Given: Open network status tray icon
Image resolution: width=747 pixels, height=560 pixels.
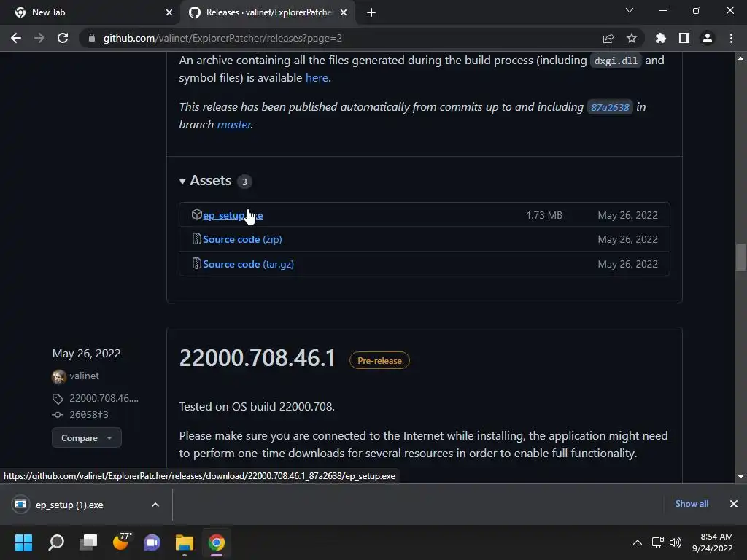Looking at the screenshot, I should (658, 542).
